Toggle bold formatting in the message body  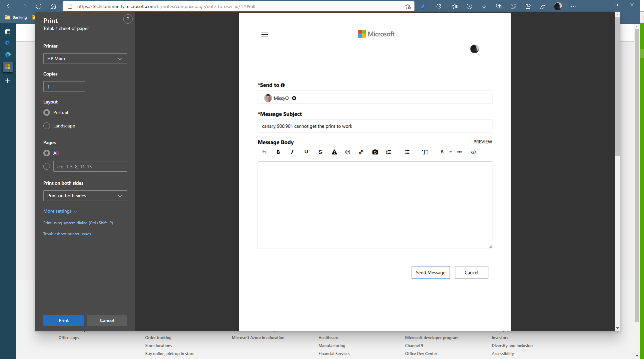279,152
